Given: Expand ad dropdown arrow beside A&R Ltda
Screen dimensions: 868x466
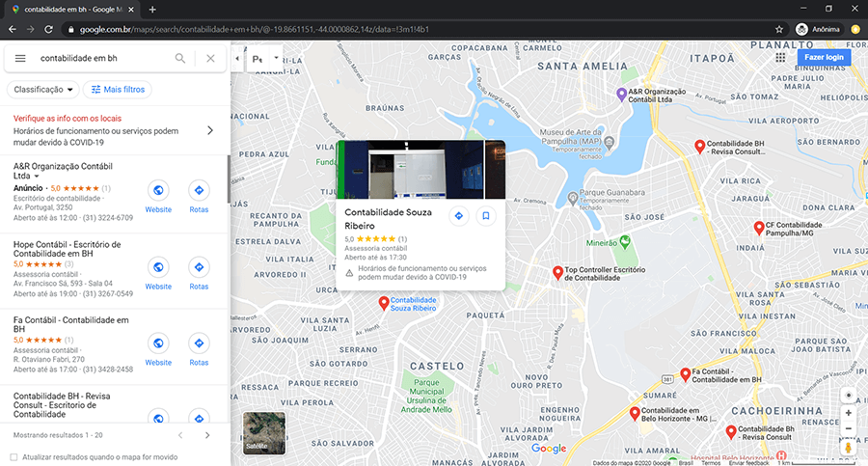Looking at the screenshot, I should pos(37,177).
